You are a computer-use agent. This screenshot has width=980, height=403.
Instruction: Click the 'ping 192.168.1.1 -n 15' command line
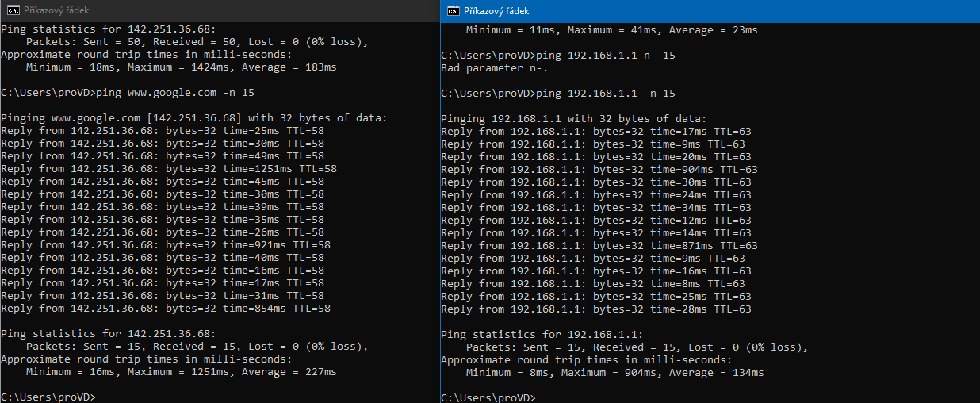[558, 94]
